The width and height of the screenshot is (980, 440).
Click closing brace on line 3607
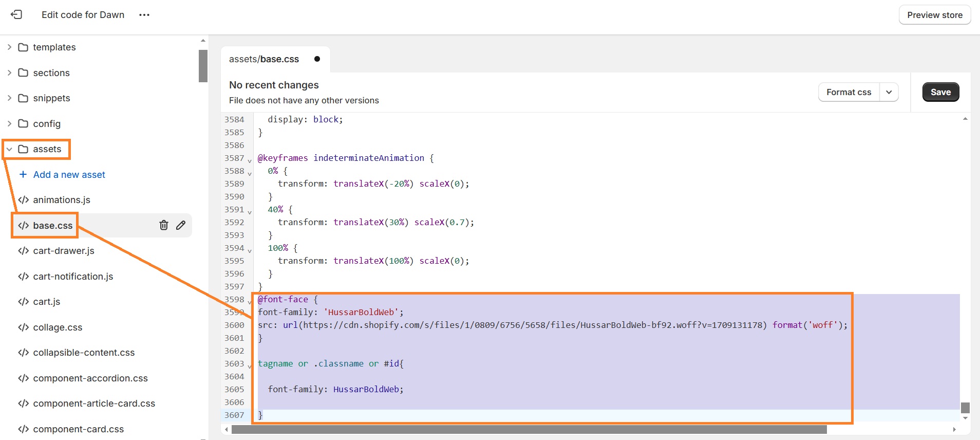coord(260,415)
